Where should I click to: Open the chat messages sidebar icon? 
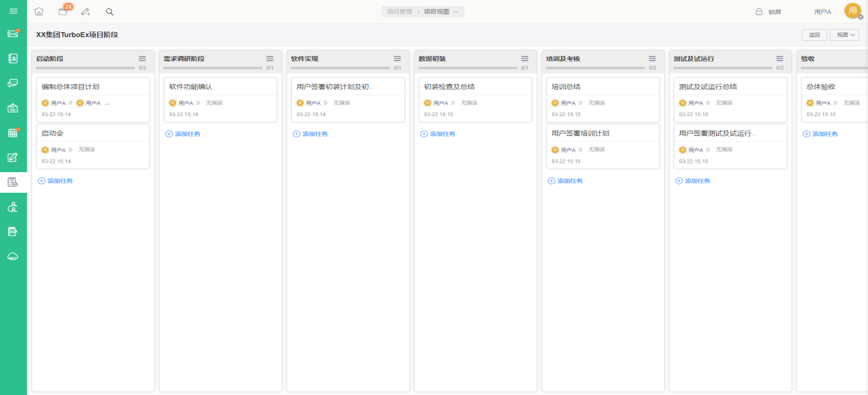coord(13,83)
